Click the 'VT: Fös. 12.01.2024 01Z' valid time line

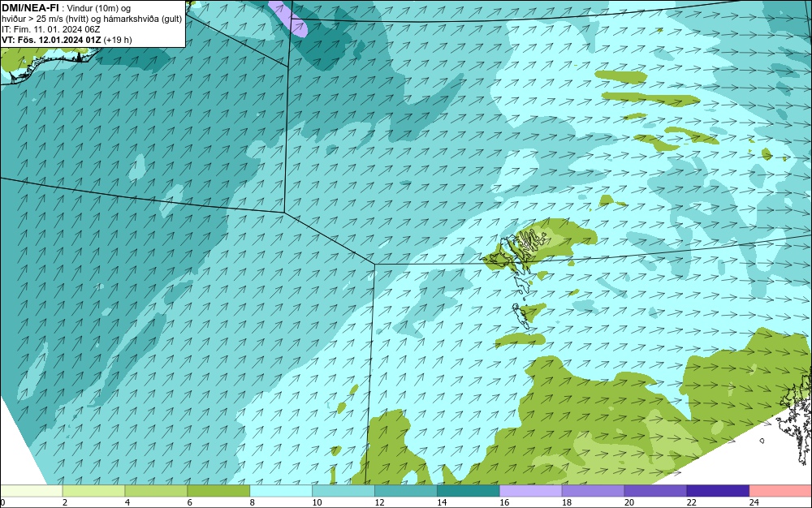pos(51,40)
